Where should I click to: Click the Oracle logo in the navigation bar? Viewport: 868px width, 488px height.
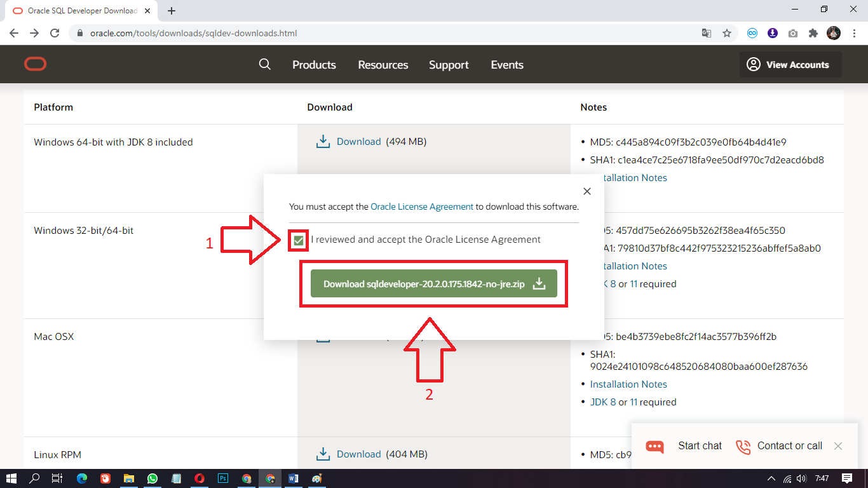click(x=35, y=64)
